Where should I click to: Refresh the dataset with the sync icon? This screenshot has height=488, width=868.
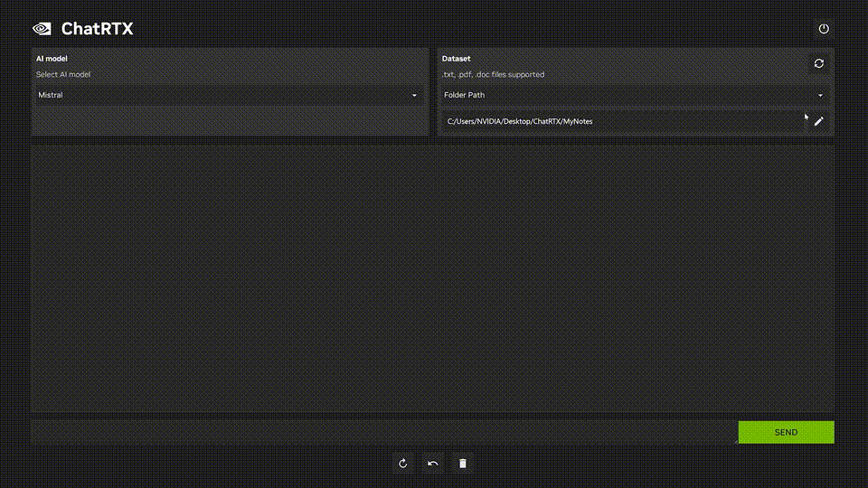[x=818, y=63]
